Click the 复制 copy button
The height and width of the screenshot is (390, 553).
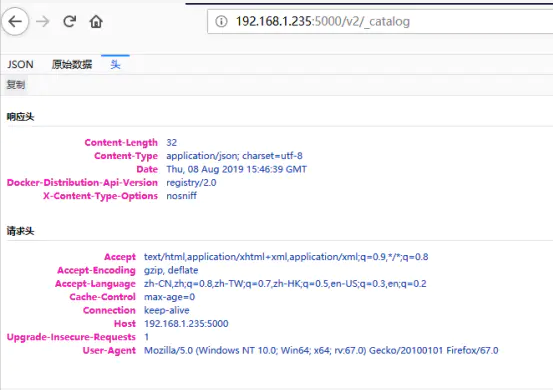(x=16, y=85)
